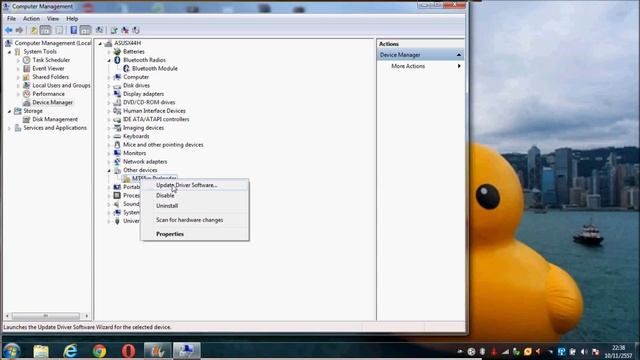Click the Task Scheduler clock icon

(27, 60)
